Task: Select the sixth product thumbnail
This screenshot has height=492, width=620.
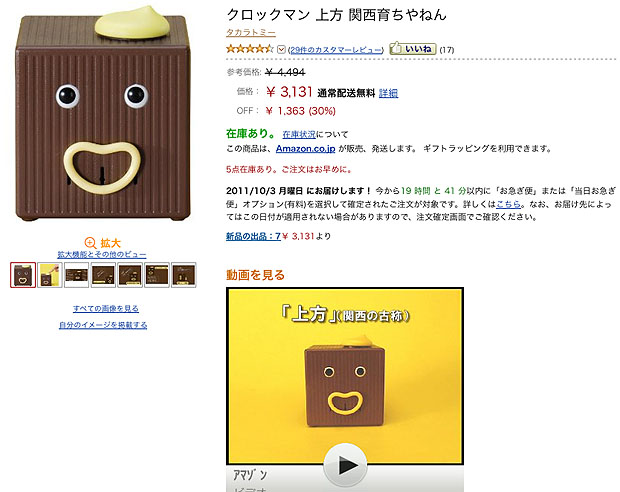Action: click(157, 275)
